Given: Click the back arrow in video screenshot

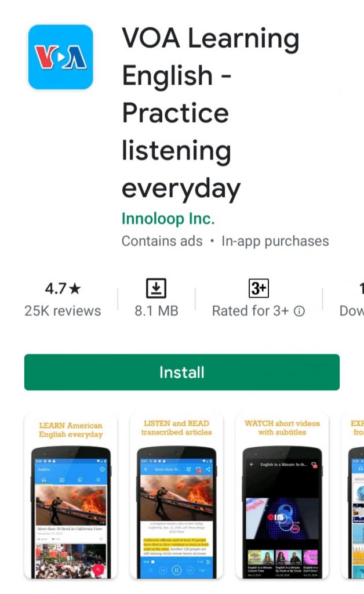Looking at the screenshot, I should click(252, 465).
